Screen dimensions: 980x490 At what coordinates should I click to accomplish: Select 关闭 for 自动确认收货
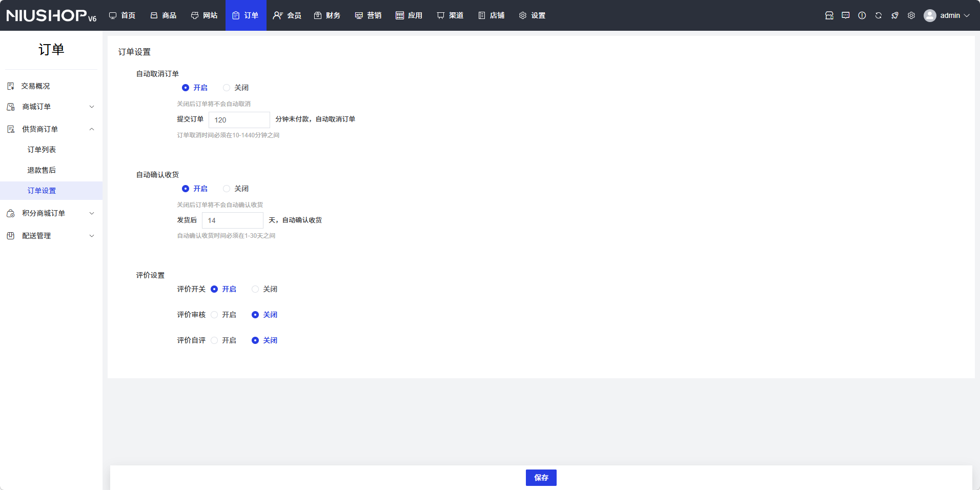pyautogui.click(x=236, y=189)
